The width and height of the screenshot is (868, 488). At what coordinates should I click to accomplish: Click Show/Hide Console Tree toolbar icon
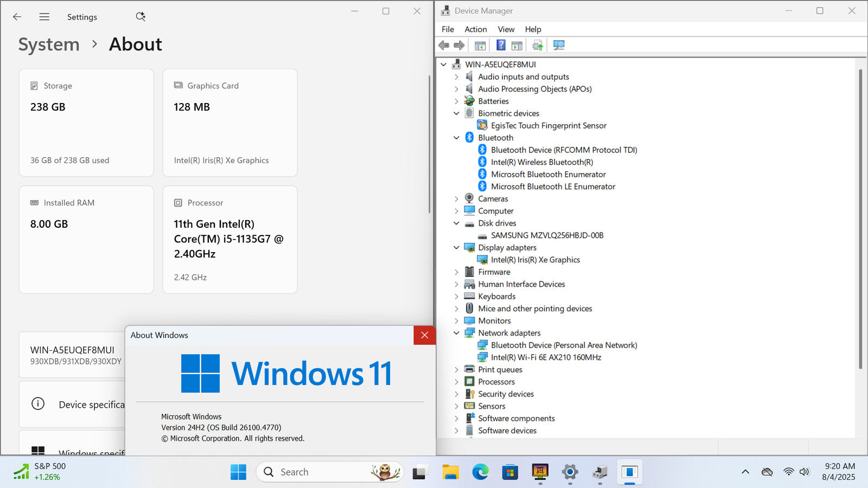point(480,45)
